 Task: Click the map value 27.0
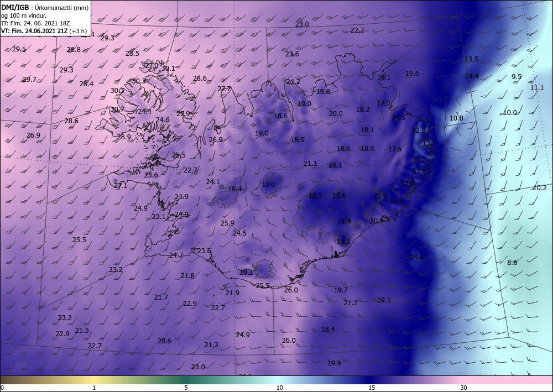pyautogui.click(x=152, y=66)
